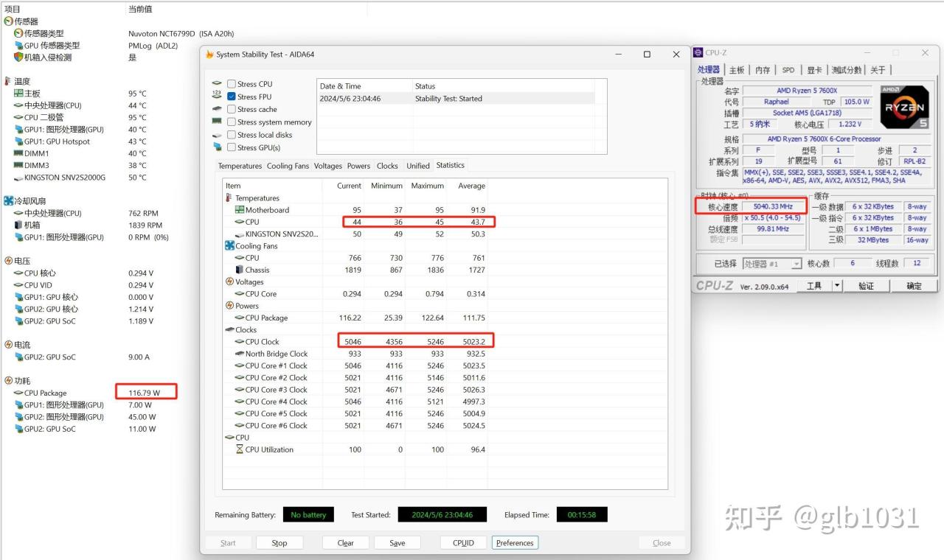Click the 123 icon beside Stress FPU
The height and width of the screenshot is (560, 944).
(x=217, y=96)
